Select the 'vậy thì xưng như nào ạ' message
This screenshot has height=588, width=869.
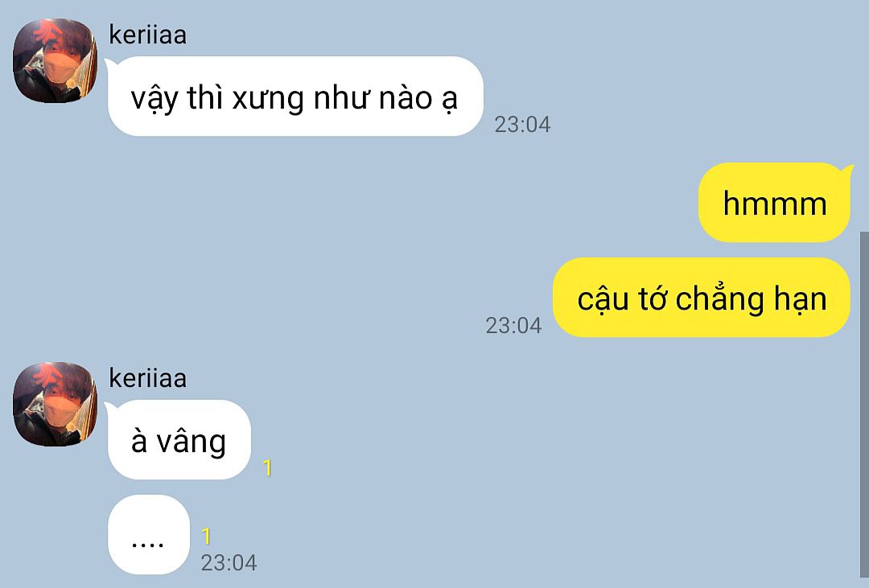pos(294,97)
